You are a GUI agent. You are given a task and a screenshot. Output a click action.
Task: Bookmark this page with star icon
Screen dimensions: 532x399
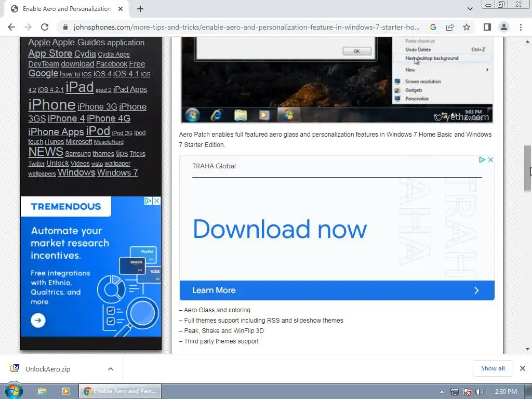pos(467,27)
